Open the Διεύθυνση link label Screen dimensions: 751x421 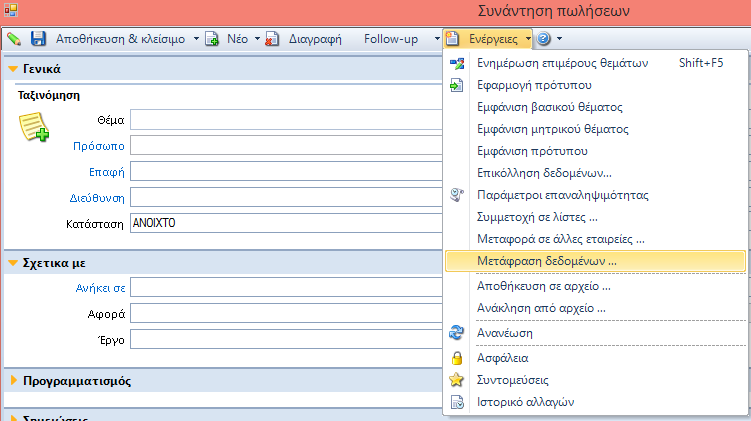(97, 198)
